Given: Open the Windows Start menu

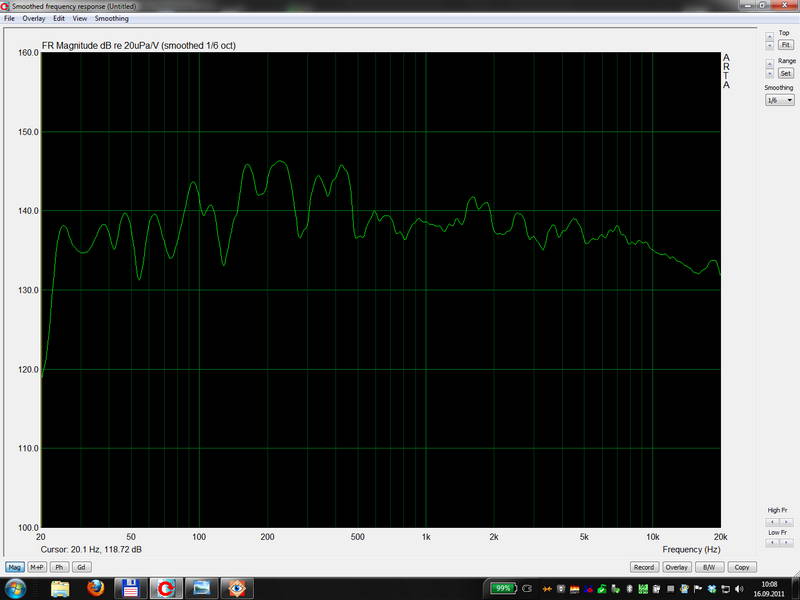Looking at the screenshot, I should (16, 588).
